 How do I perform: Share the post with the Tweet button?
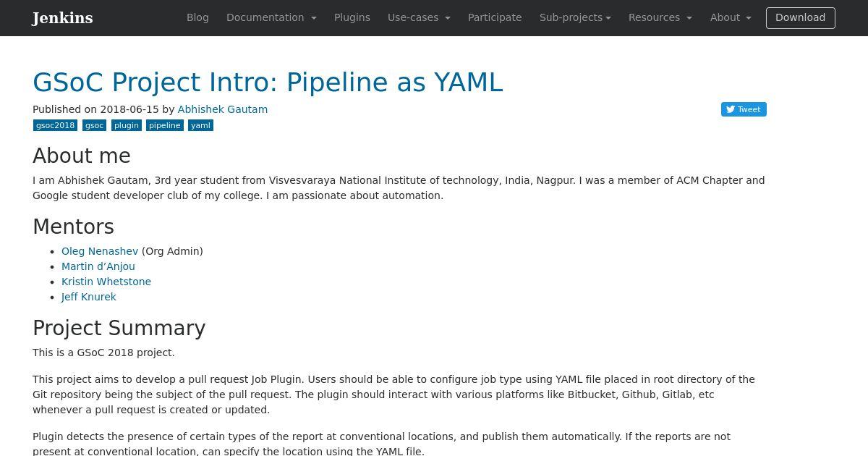tap(744, 109)
